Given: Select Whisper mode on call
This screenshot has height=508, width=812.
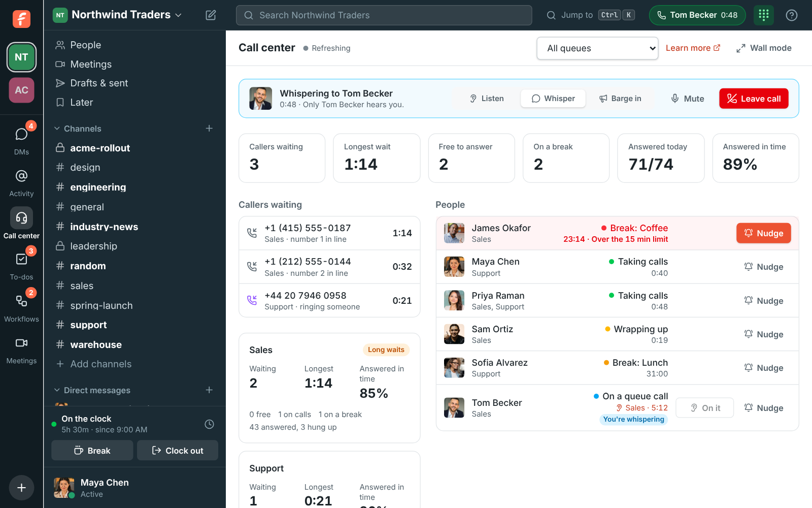Looking at the screenshot, I should 553,99.
